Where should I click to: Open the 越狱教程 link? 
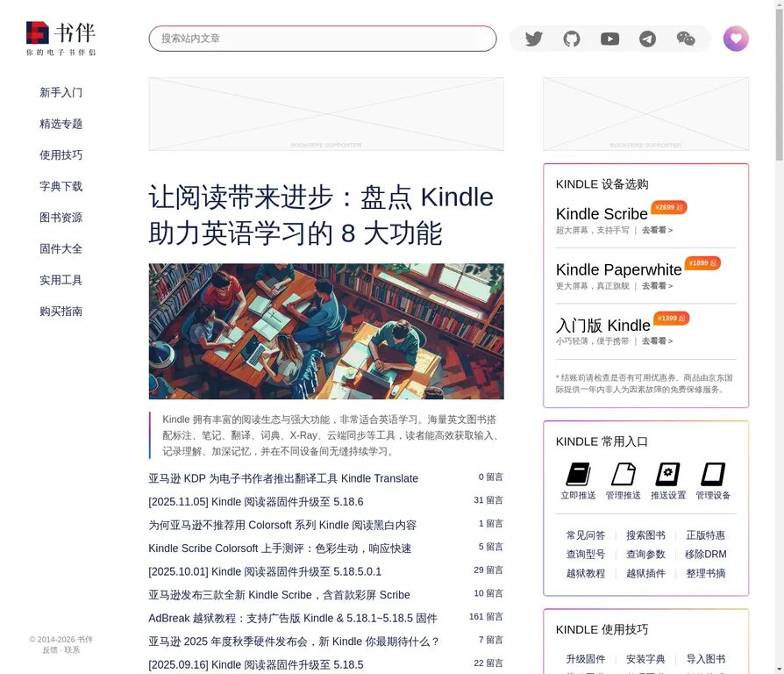coord(586,573)
